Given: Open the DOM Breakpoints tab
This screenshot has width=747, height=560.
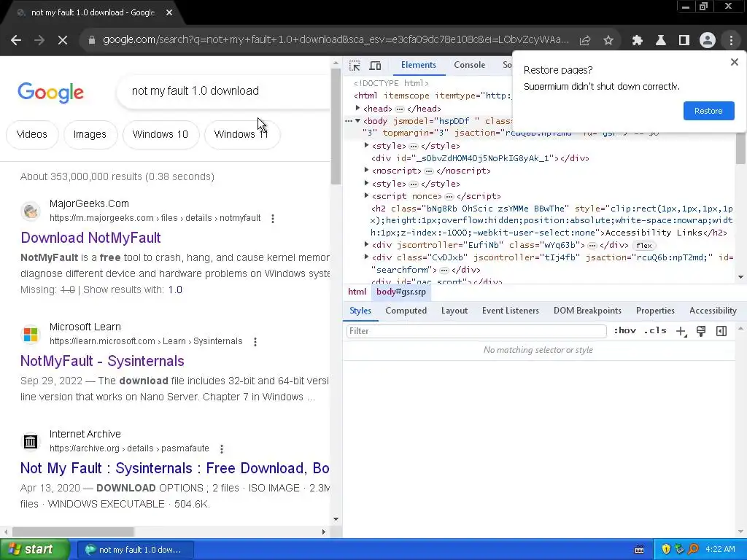Looking at the screenshot, I should [x=587, y=311].
